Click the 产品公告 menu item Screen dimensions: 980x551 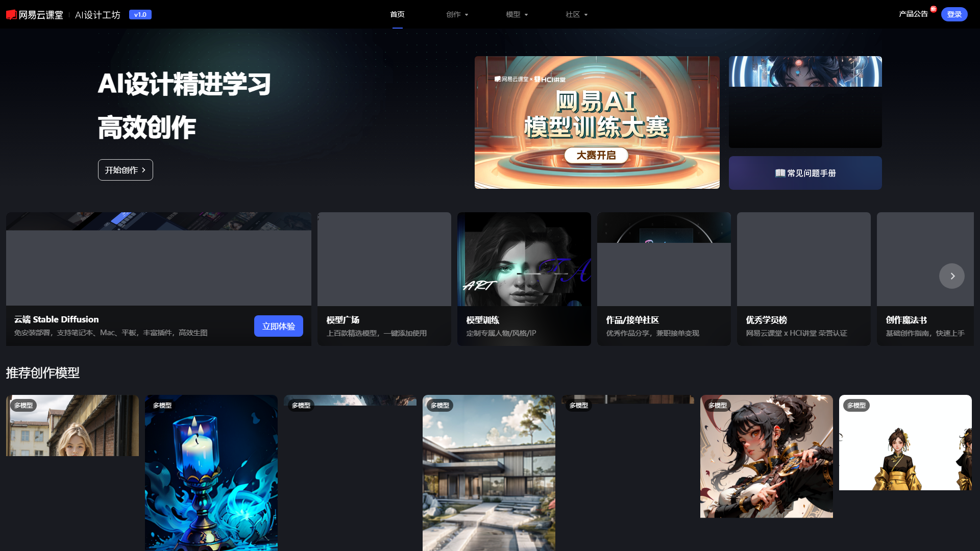[913, 14]
